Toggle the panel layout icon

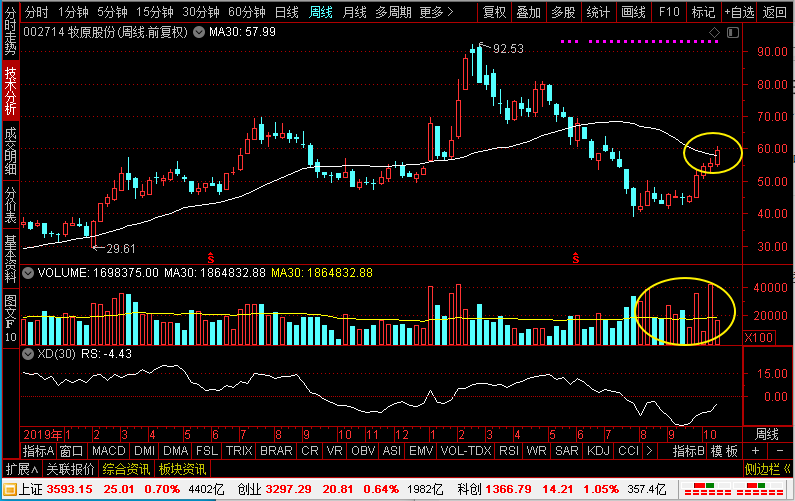pyautogui.click(x=733, y=33)
